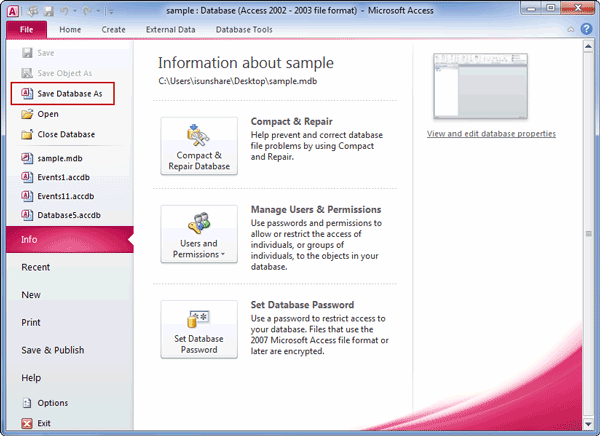Image resolution: width=600 pixels, height=436 pixels.
Task: Open the Customize Quick Access Toolbar dropdown
Action: coord(111,12)
